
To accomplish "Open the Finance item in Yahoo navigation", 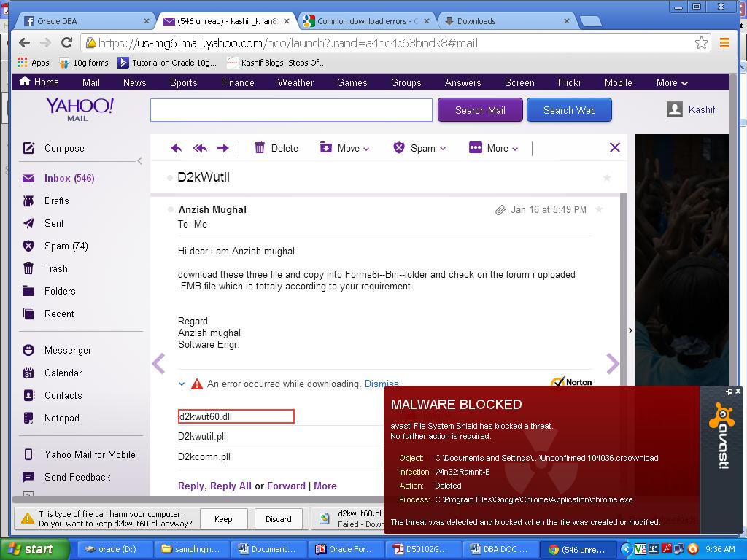I will [237, 82].
